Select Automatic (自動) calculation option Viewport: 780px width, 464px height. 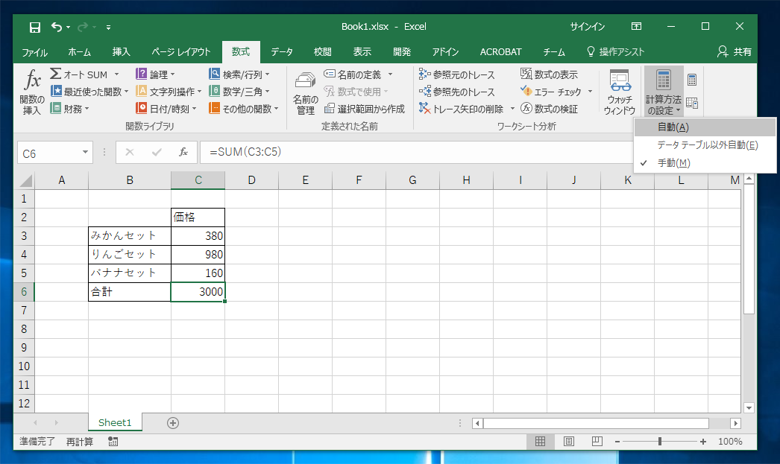(705, 127)
